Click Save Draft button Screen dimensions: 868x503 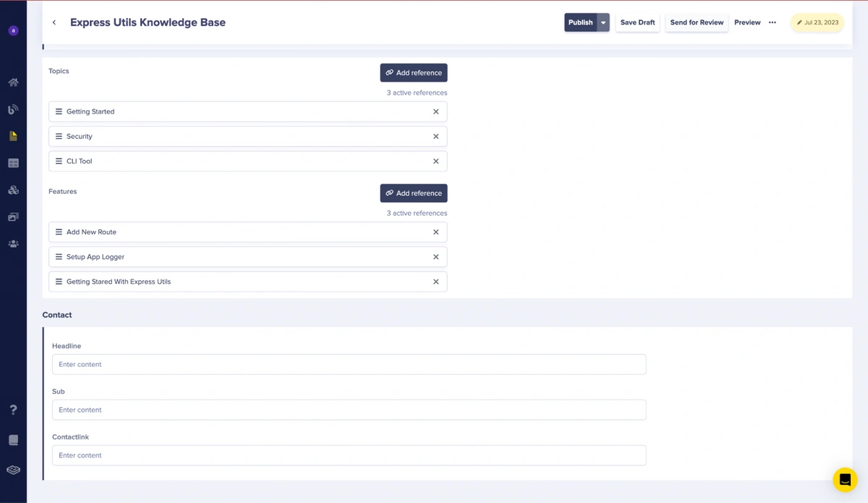point(637,22)
